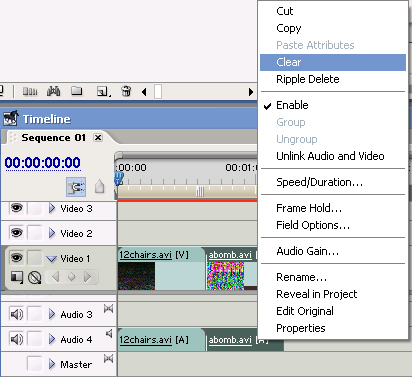This screenshot has height=377, width=412.
Task: Click the stereo track icon on Audio 3
Action: point(108,309)
